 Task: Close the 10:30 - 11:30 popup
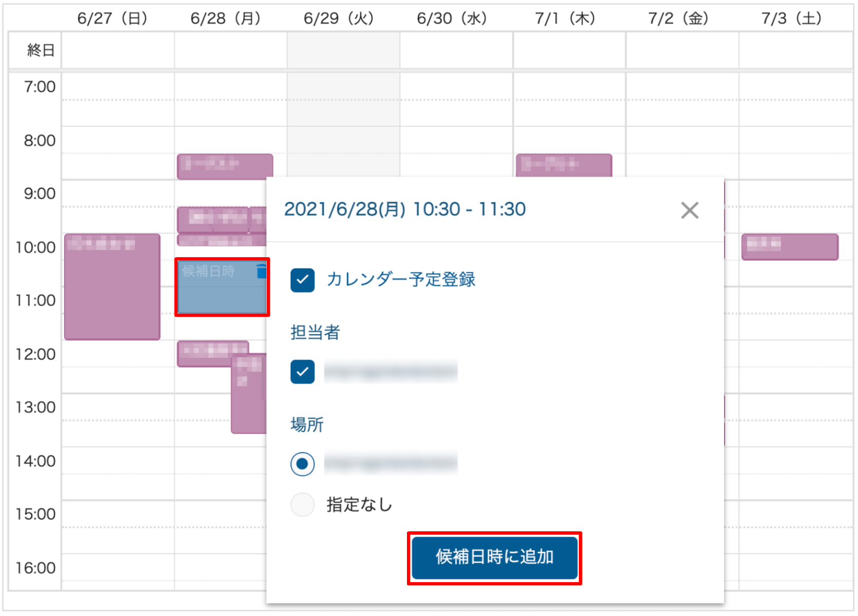tap(689, 210)
